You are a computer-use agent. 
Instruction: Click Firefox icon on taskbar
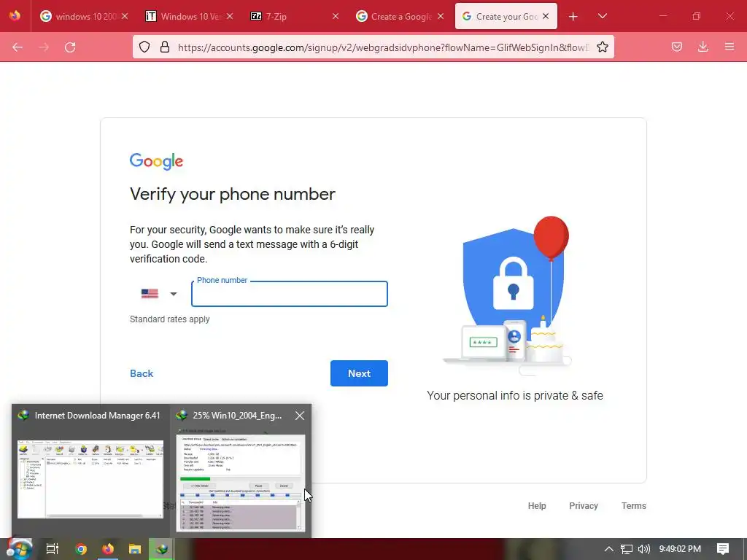coord(108,549)
